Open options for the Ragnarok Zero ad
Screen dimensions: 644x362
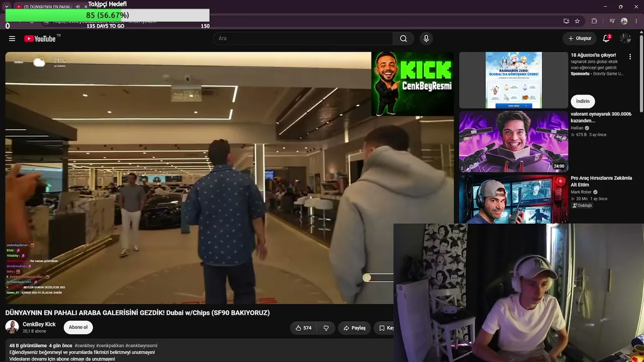click(630, 57)
